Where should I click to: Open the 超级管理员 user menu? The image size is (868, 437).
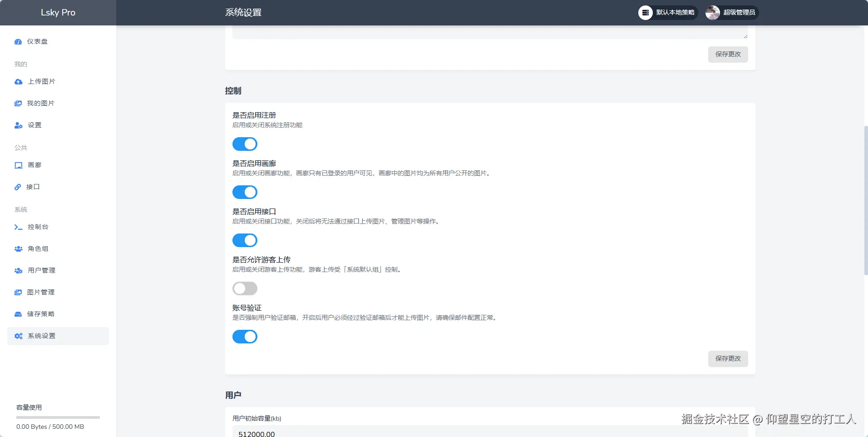point(732,13)
